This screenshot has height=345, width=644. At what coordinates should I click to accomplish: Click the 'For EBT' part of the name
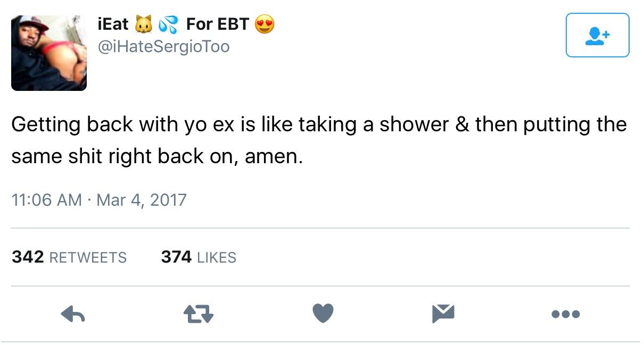click(217, 24)
